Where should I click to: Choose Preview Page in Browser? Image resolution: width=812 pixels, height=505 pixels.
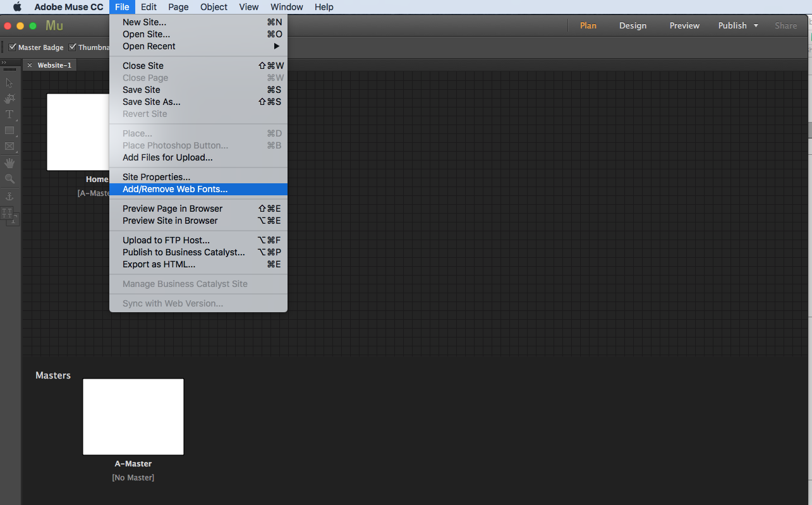click(198, 209)
